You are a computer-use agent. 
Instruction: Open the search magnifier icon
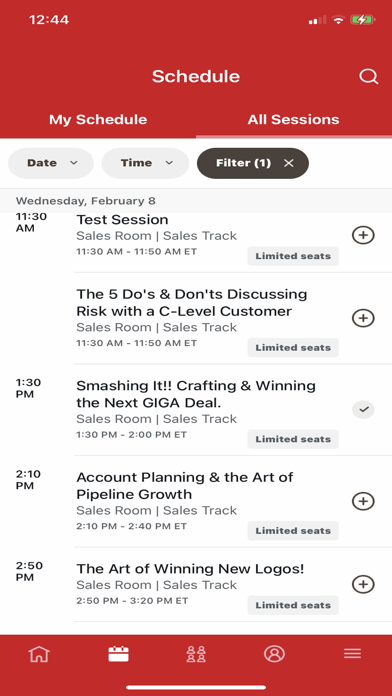click(368, 77)
